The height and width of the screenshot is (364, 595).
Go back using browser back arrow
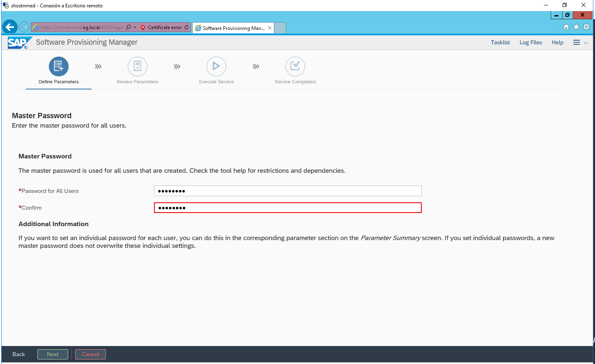pyautogui.click(x=10, y=27)
